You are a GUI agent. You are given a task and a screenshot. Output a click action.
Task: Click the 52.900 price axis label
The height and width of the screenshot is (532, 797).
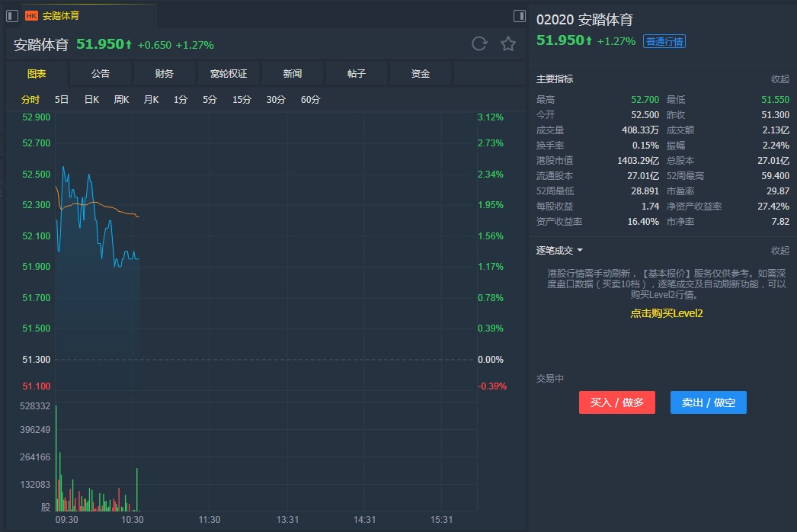36,117
